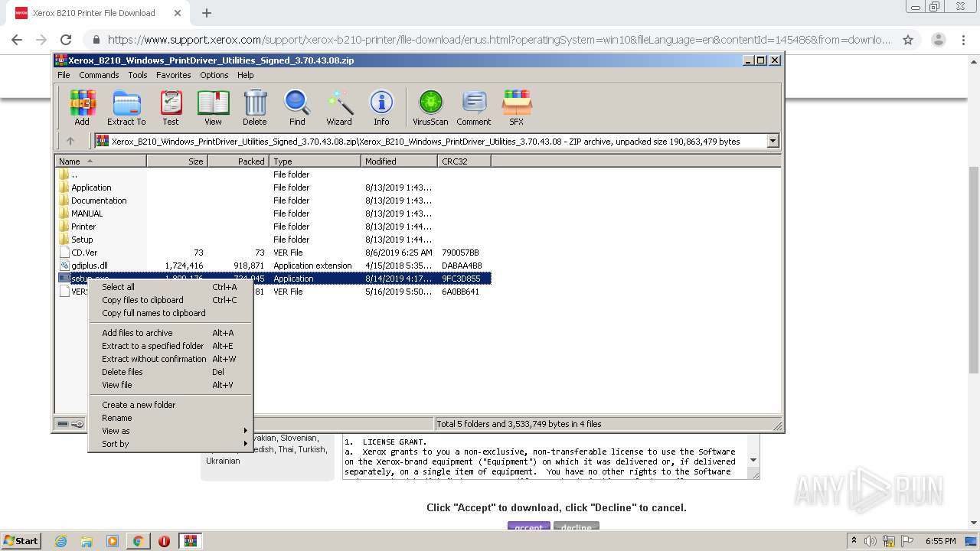Open the Help menu
980x551 pixels.
[x=245, y=75]
